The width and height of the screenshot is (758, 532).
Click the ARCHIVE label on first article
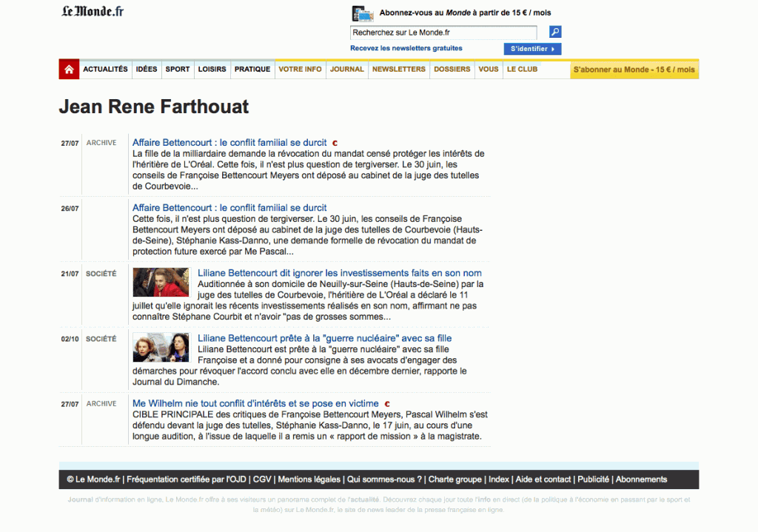101,143
